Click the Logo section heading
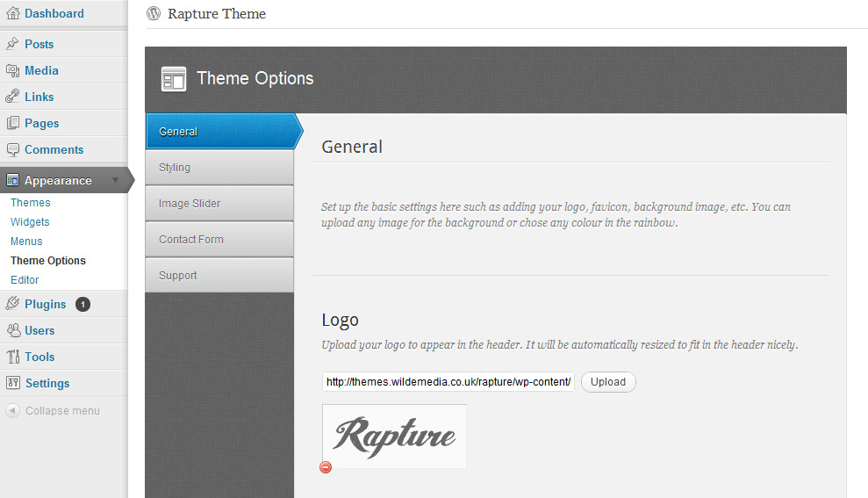868x498 pixels. point(340,321)
